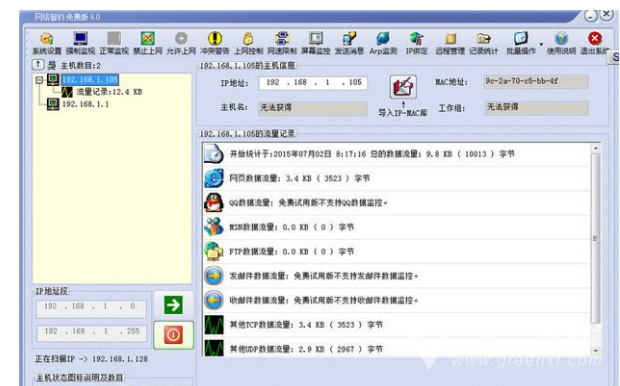The height and width of the screenshot is (386, 620).
Task: Select the 禁止上网 block internet icon
Action: (147, 43)
